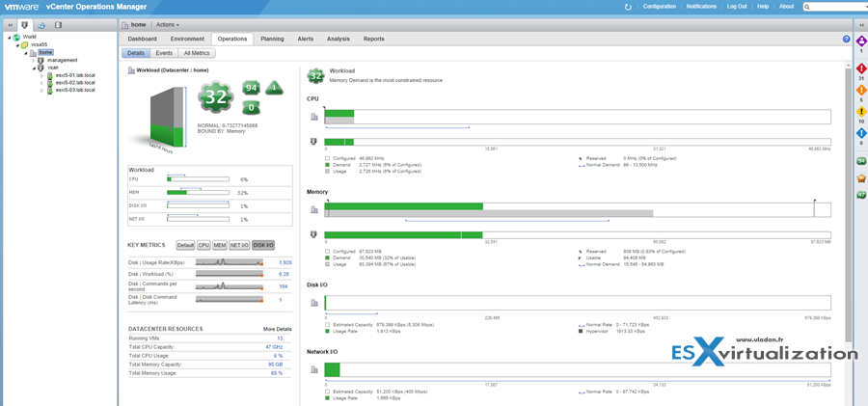Select the Details sub-view toggle
Image resolution: width=868 pixels, height=406 pixels.
coord(136,53)
